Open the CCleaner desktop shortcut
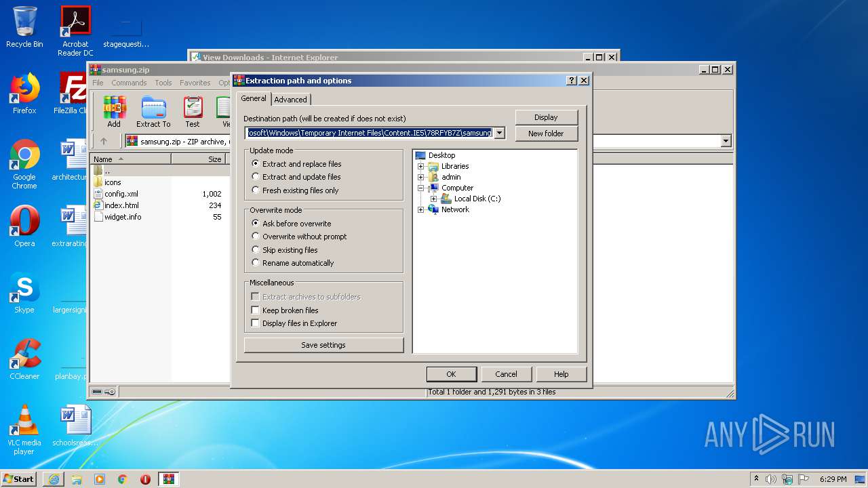Viewport: 868px width, 488px height. coord(24,359)
